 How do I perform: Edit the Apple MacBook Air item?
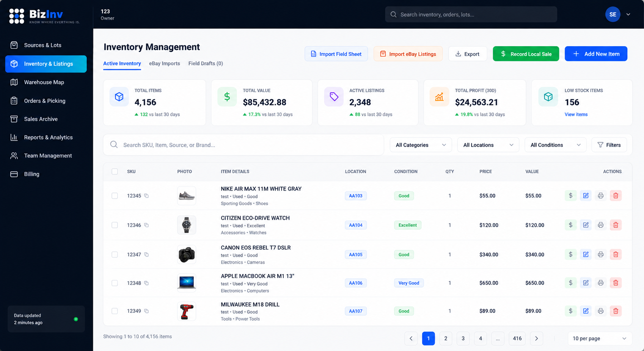(586, 283)
